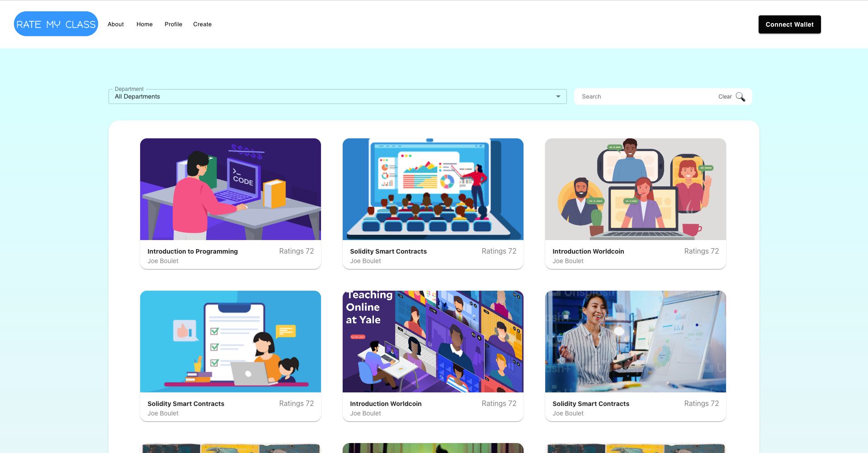Click Ratings 72 on the woman photo card
This screenshot has height=453, width=868.
701,403
